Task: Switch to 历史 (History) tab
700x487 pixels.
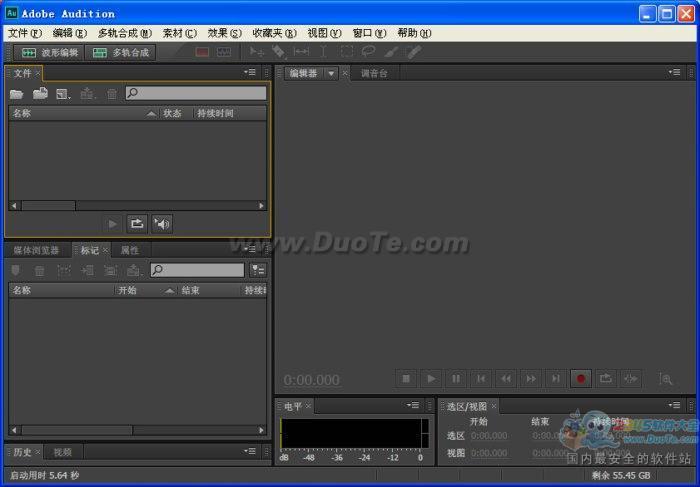Action: 22,452
